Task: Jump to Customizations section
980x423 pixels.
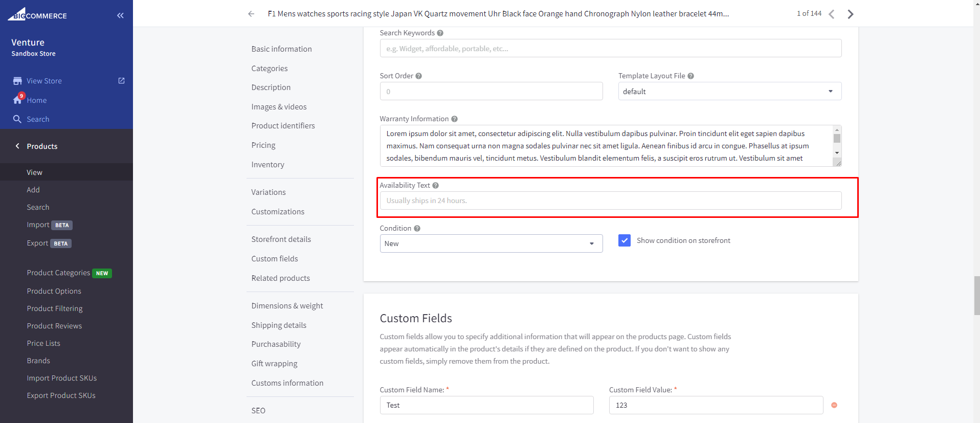Action: 278,212
